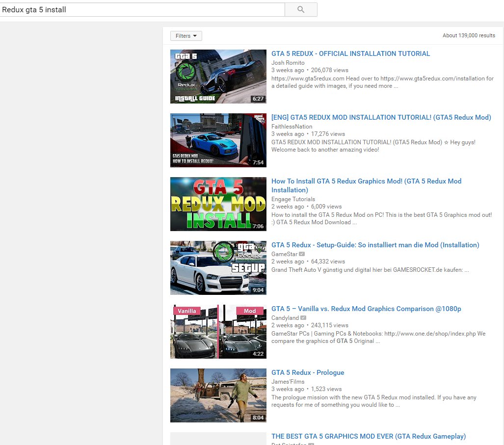Visit Engage Tutorials channel
This screenshot has height=445, width=504.
pos(293,199)
